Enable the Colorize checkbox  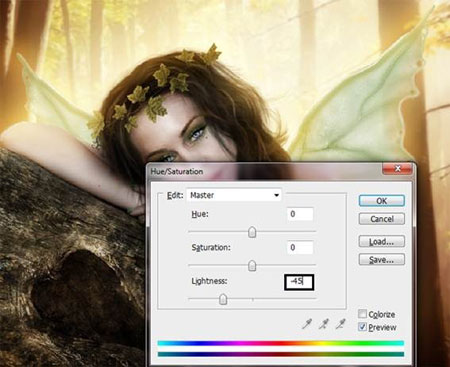click(x=362, y=314)
